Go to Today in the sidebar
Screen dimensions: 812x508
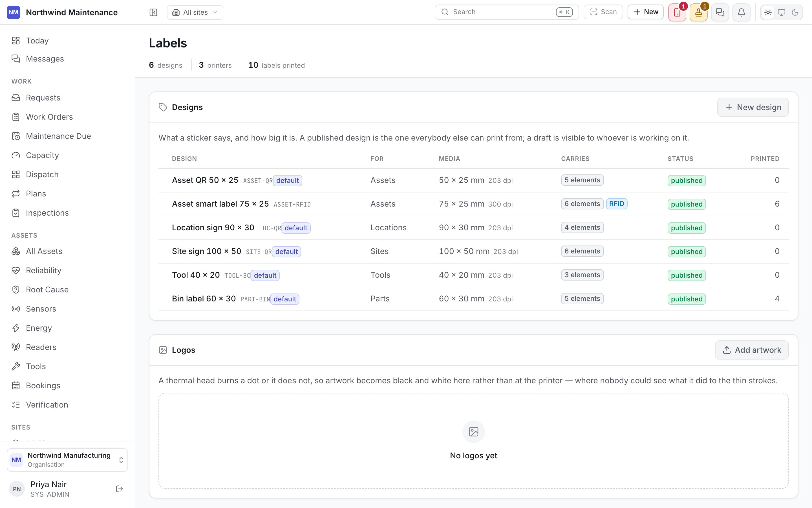coord(67,41)
